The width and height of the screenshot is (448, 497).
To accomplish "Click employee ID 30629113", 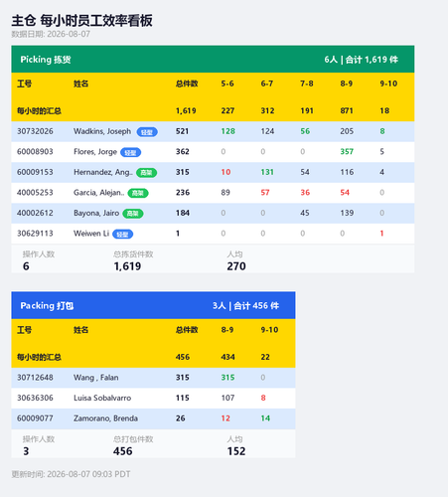I will coord(35,234).
